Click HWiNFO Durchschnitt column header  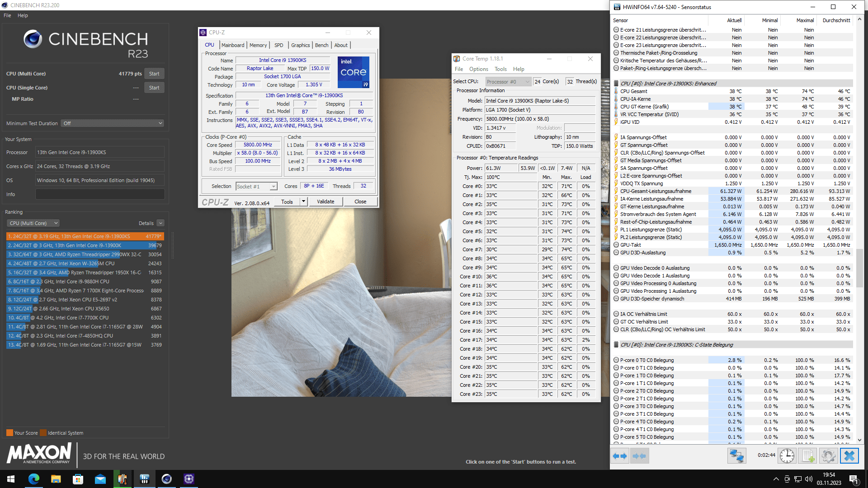click(836, 20)
